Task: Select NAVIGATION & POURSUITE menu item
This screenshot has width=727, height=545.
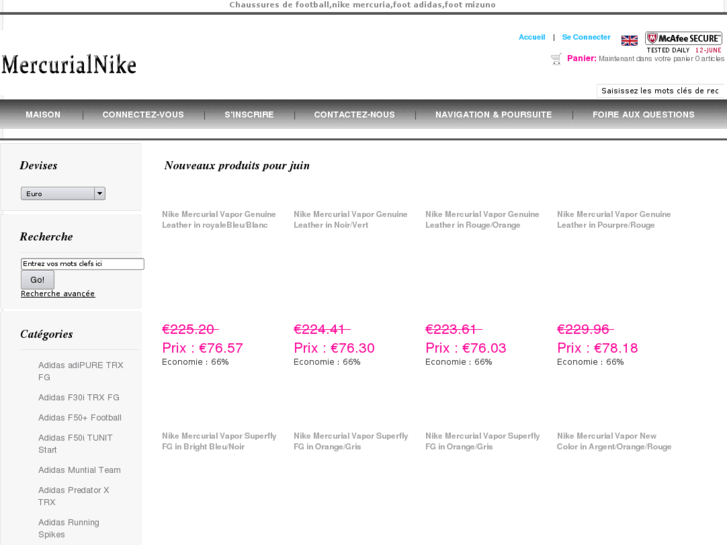Action: [x=493, y=115]
